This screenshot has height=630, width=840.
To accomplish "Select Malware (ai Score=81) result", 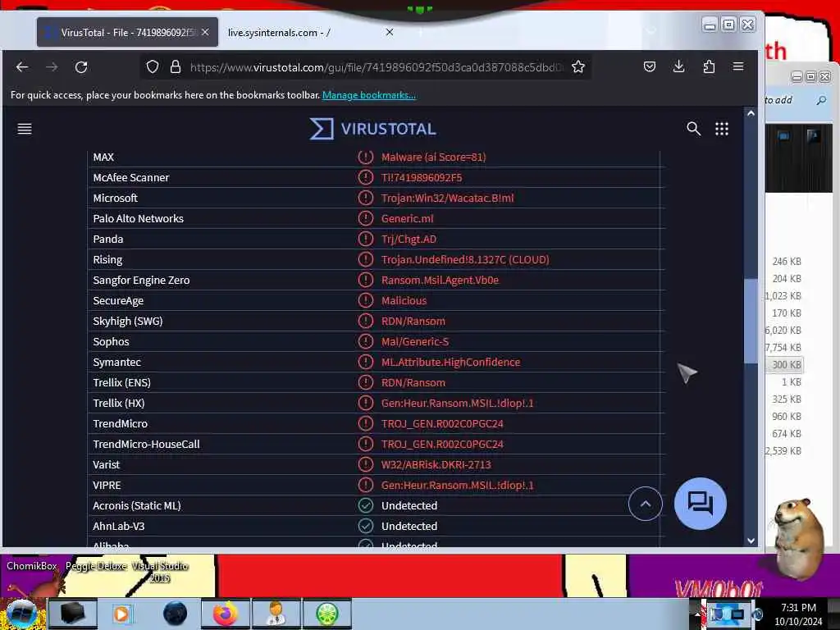I will click(433, 157).
